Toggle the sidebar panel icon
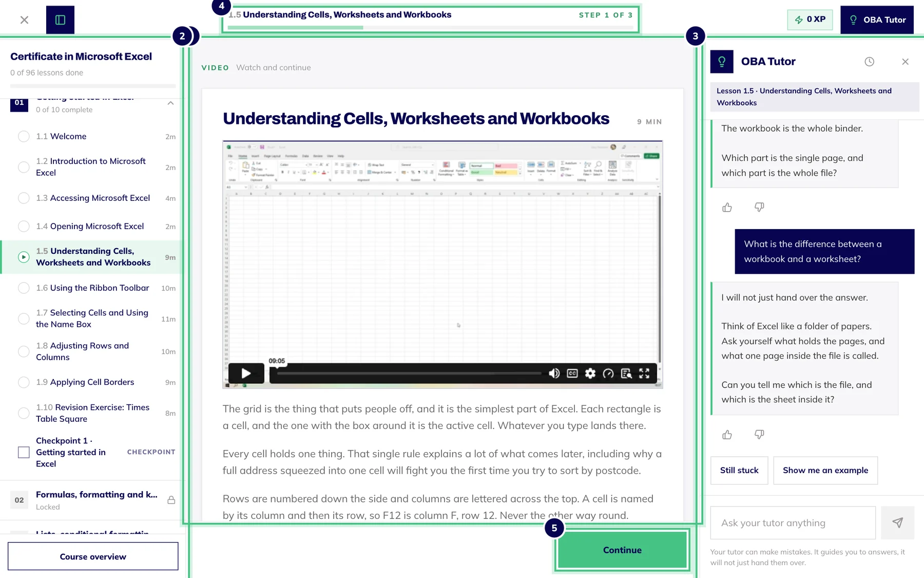Image resolution: width=924 pixels, height=578 pixels. click(60, 20)
